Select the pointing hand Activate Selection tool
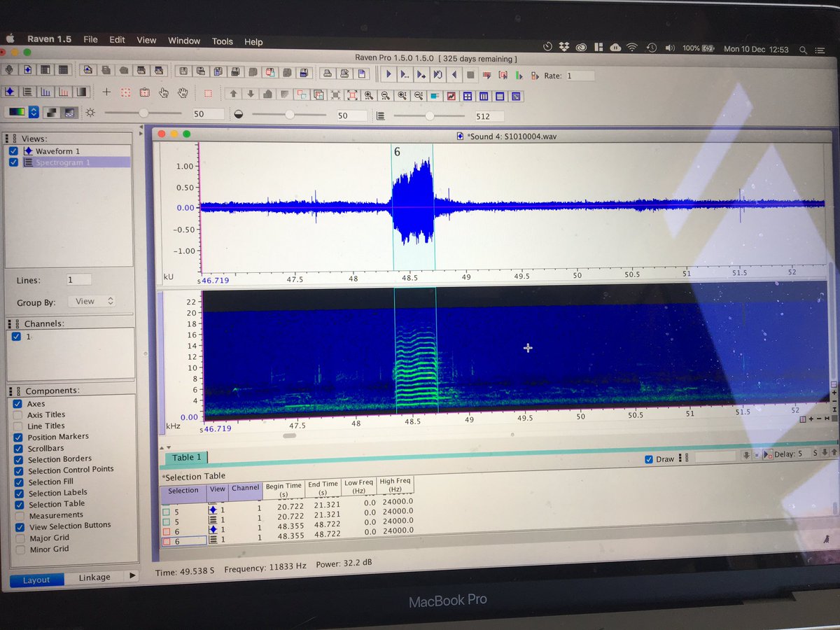Screen dimensions: 840x630 [x=163, y=92]
